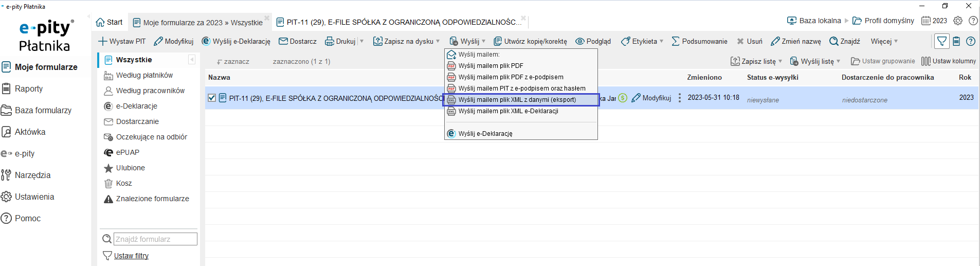Open the 2023 year calendar selector
980x266 pixels.
[934, 21]
